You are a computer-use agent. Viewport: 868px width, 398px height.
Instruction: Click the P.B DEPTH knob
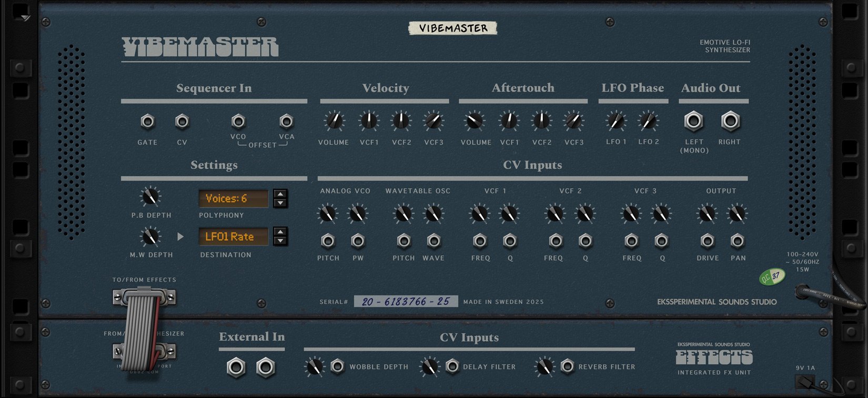click(x=150, y=197)
